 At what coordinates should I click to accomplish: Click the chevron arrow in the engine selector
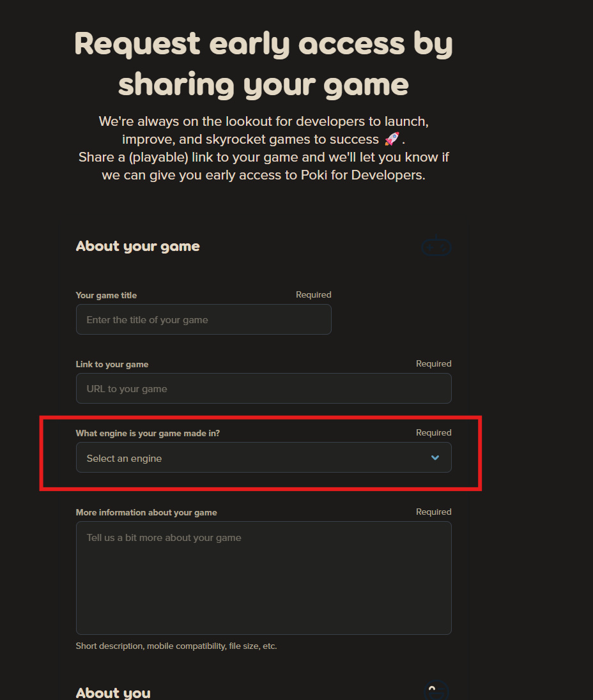[435, 458]
